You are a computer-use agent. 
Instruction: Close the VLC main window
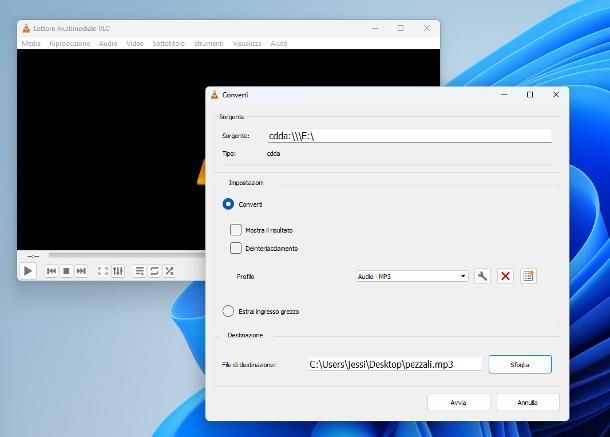click(427, 28)
